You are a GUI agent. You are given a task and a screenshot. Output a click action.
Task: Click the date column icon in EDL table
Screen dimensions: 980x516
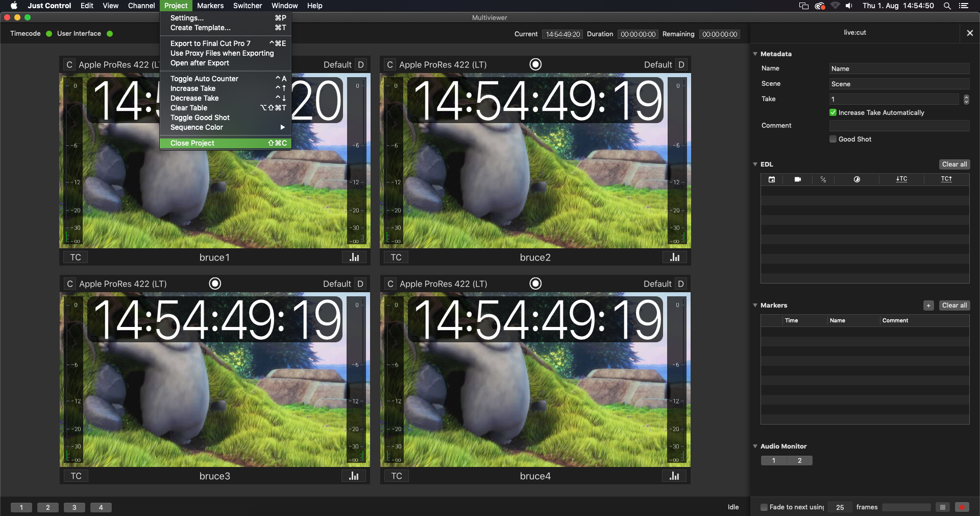[772, 179]
